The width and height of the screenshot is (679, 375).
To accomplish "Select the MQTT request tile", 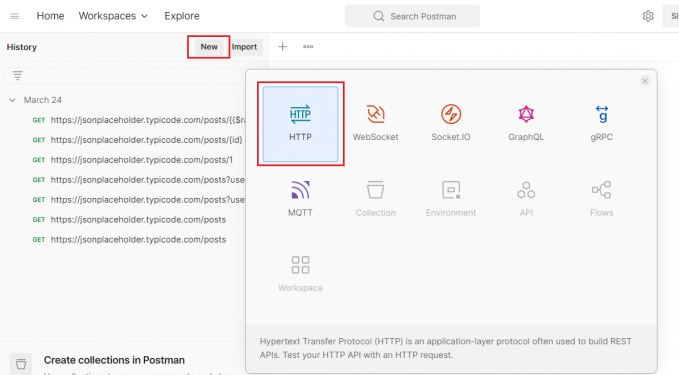I will pos(300,199).
